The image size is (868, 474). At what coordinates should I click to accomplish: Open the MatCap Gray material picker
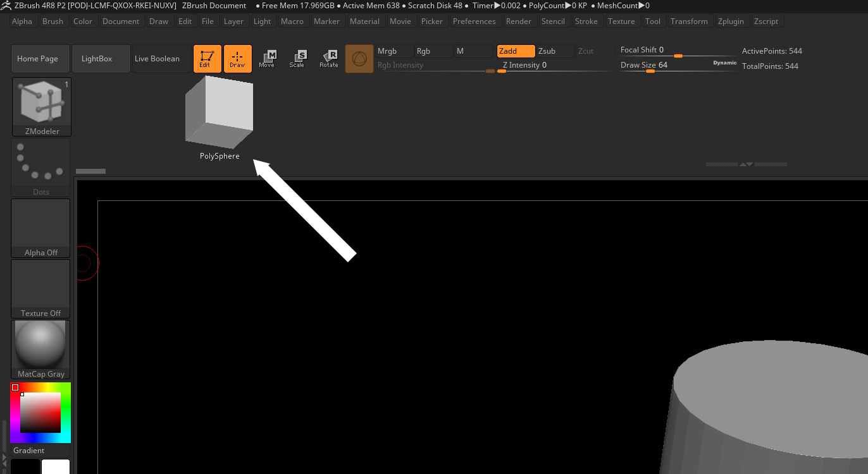(41, 349)
